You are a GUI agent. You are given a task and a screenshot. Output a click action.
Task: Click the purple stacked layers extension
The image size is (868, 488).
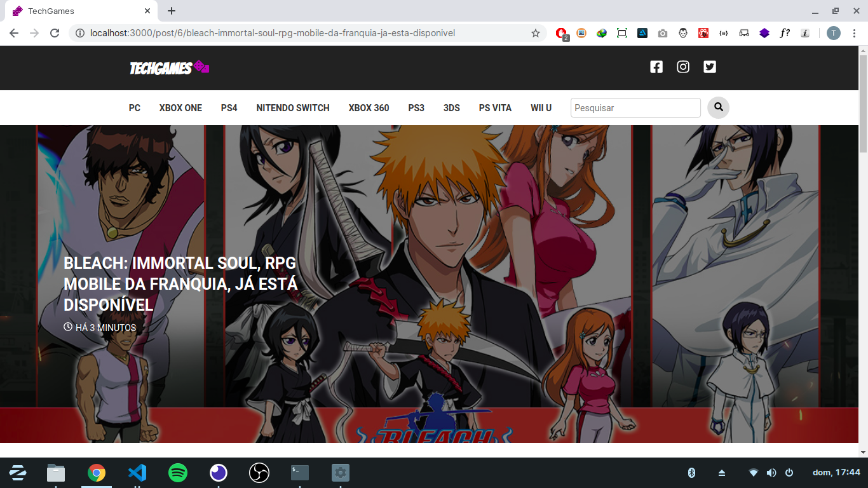[764, 33]
